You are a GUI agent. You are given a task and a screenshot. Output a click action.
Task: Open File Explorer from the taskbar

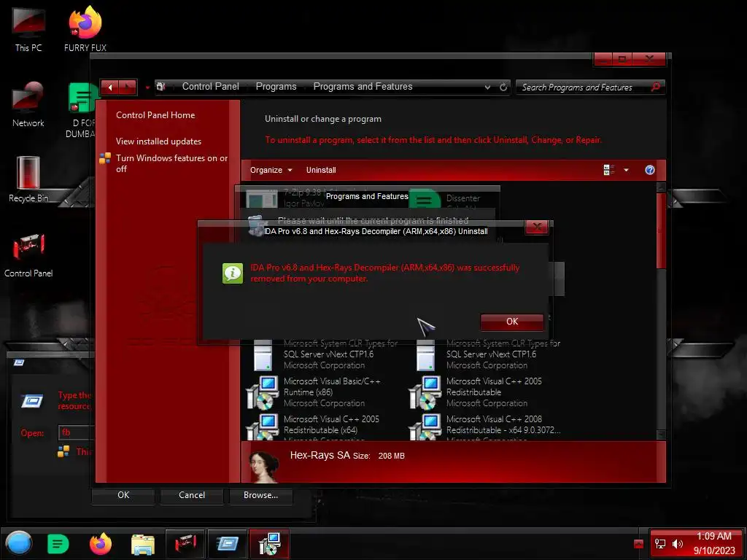pos(143,545)
